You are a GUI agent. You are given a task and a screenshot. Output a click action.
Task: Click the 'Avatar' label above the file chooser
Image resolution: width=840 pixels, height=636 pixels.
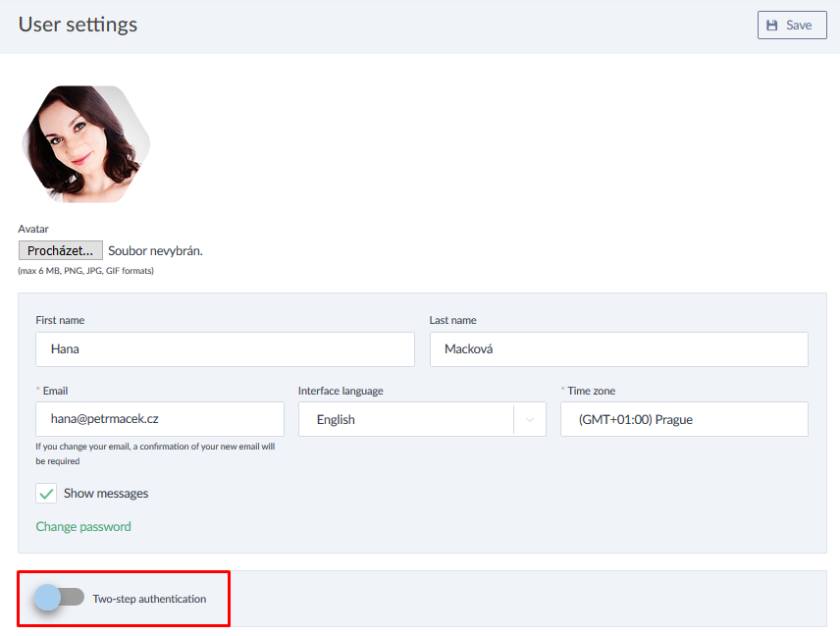click(33, 229)
